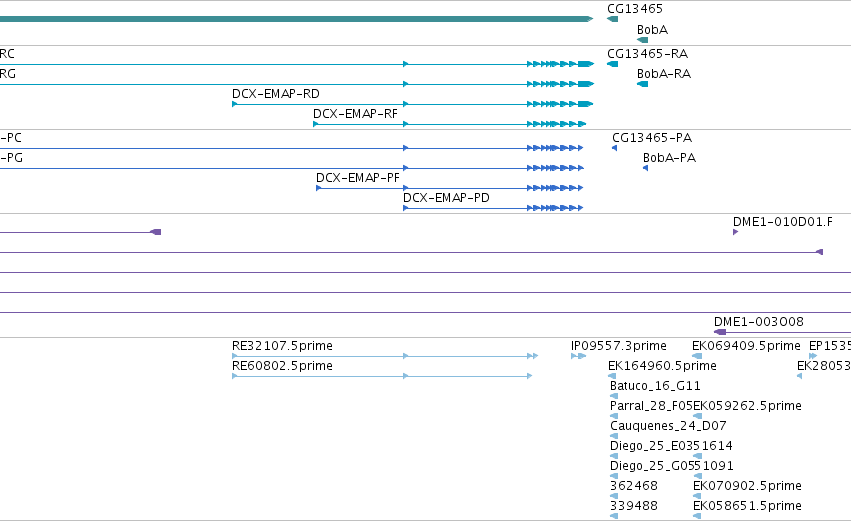
Task: Select the DCX-EMAP-RD transcript label
Action: pos(275,94)
